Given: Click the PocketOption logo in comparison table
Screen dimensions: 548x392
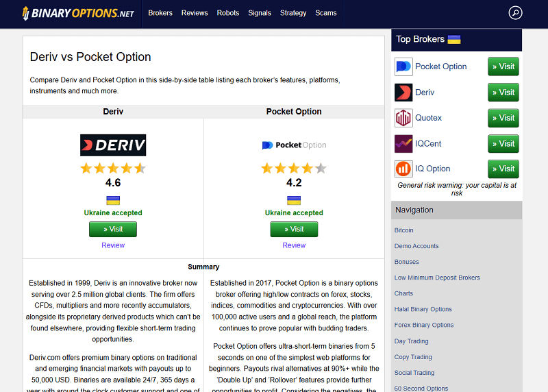Looking at the screenshot, I should [x=294, y=145].
